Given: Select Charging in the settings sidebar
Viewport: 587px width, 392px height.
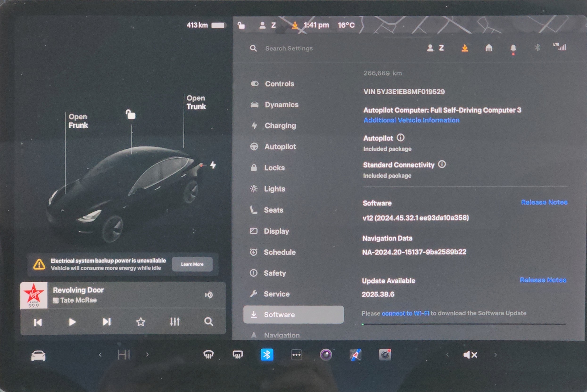Looking at the screenshot, I should tap(280, 125).
